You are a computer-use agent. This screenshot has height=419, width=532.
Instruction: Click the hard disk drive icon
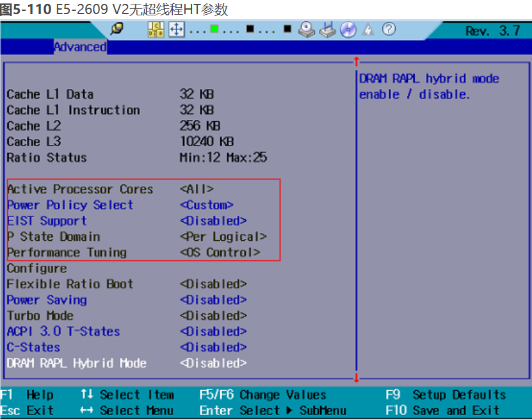pos(308,29)
